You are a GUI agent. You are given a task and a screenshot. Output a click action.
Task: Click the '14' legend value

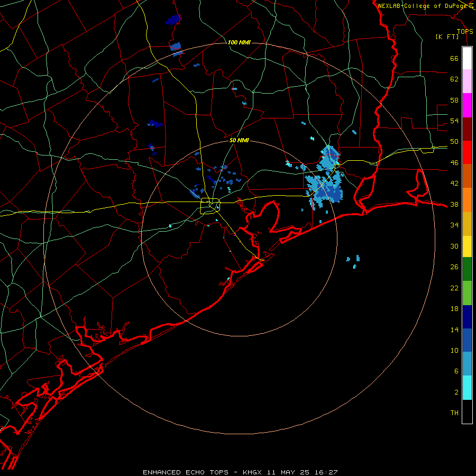454,329
